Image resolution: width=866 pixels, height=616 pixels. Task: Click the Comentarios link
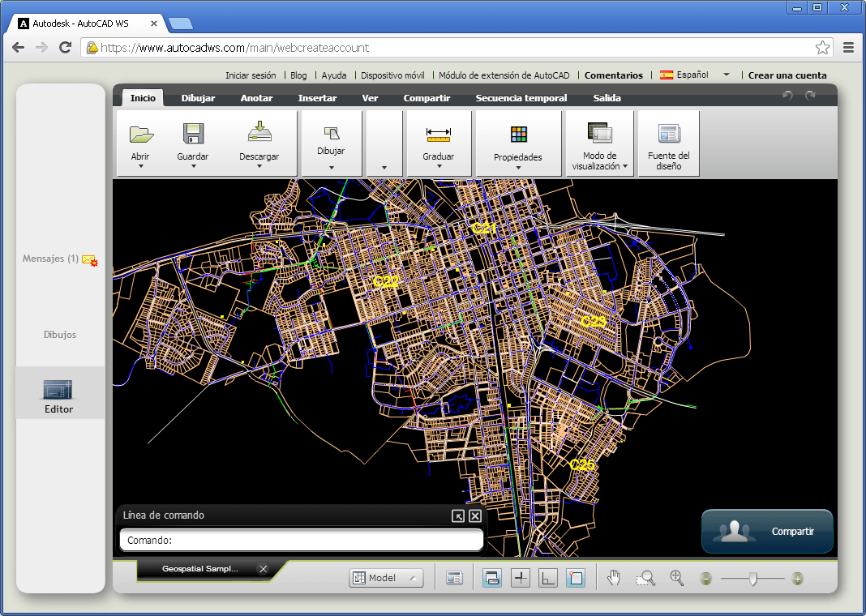click(x=614, y=75)
